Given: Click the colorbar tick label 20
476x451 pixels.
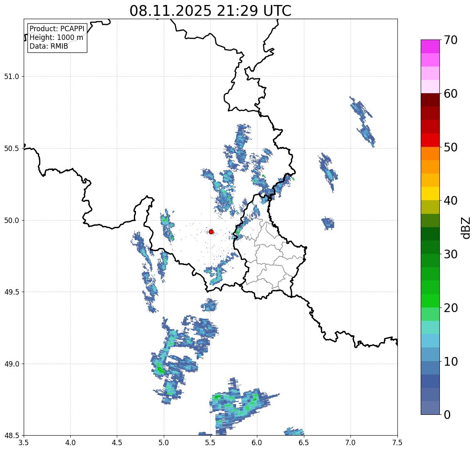Looking at the screenshot, I should click(x=451, y=308).
